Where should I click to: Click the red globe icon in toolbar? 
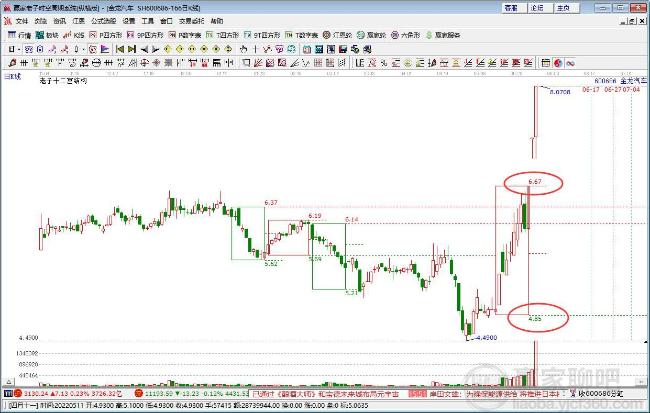point(558,63)
